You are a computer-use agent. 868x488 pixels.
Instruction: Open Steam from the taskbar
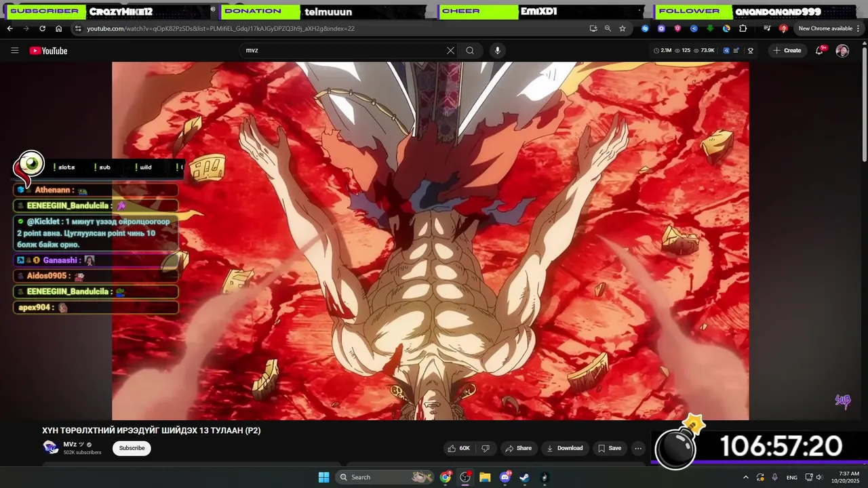click(525, 477)
